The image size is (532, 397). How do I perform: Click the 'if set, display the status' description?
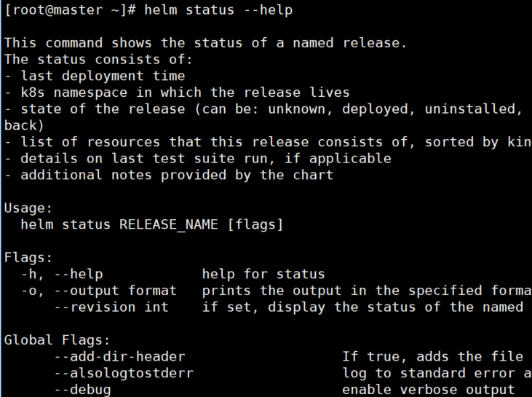(362, 307)
